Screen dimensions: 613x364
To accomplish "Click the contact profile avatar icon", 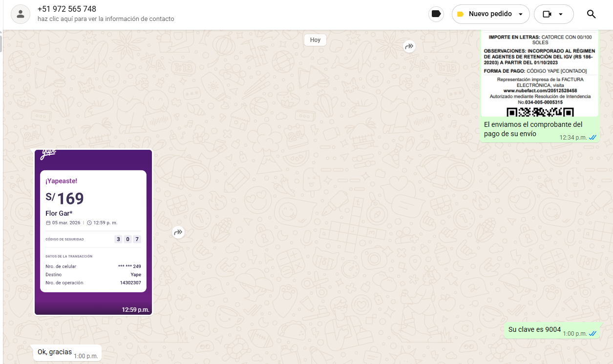I will 20,14.
